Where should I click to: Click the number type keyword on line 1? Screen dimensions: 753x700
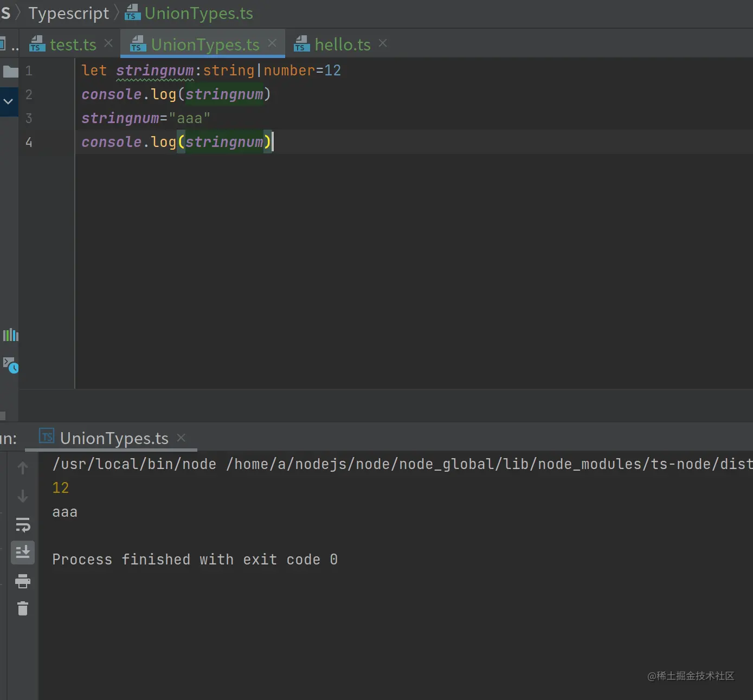289,70
